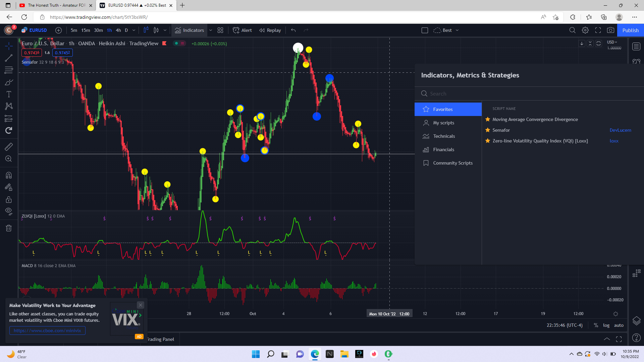The height and width of the screenshot is (362, 644).
Task: Open Community Scripts category
Action: click(452, 163)
